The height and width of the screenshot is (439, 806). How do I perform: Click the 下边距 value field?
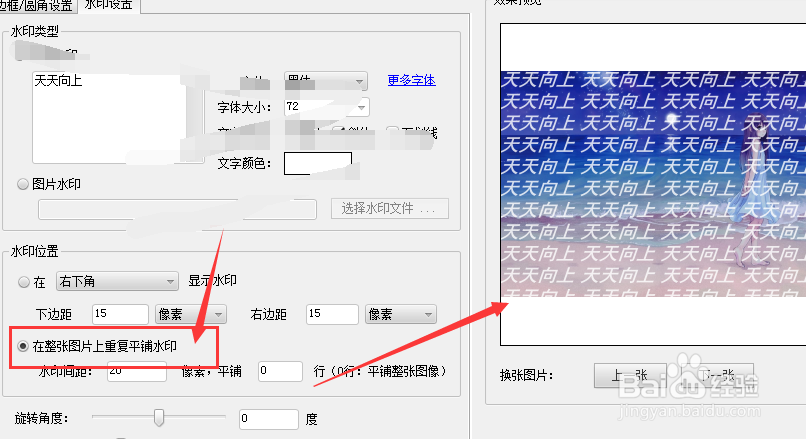click(120, 314)
